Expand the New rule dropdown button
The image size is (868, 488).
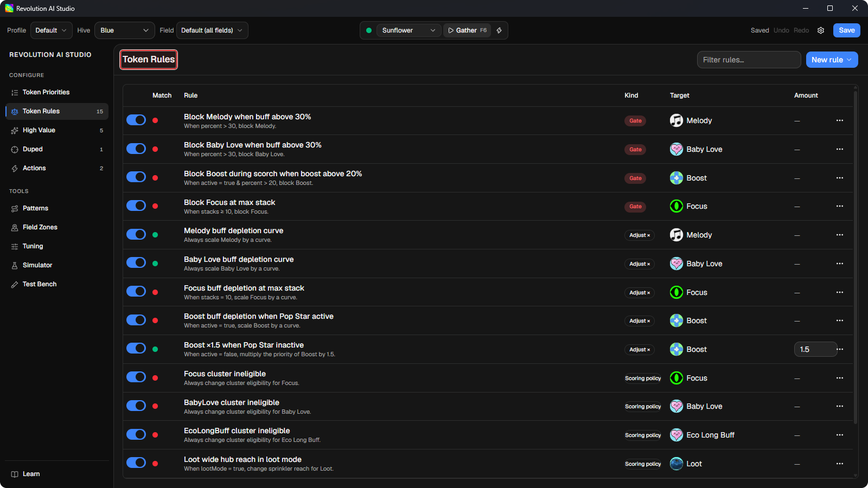(832, 60)
